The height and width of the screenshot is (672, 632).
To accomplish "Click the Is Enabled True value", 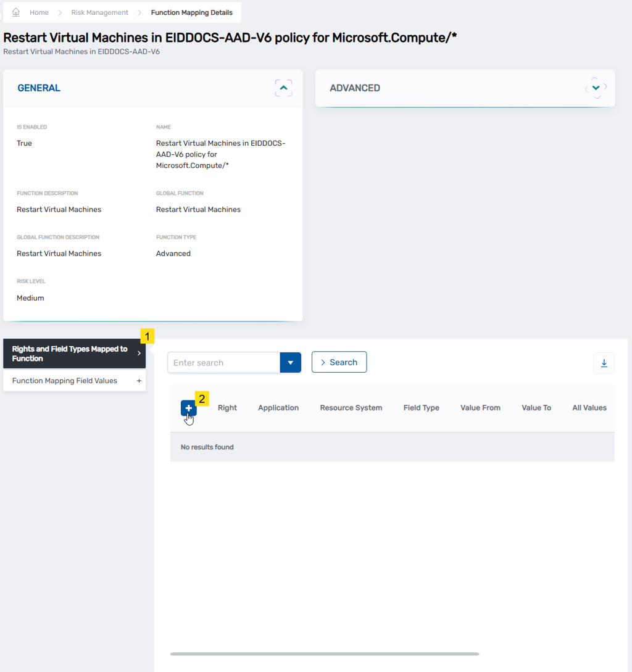I will tap(25, 143).
